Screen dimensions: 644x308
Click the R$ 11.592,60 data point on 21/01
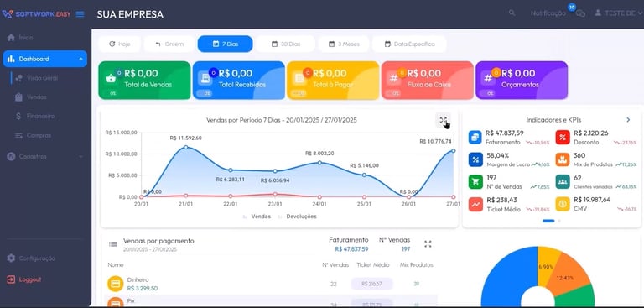click(x=186, y=147)
